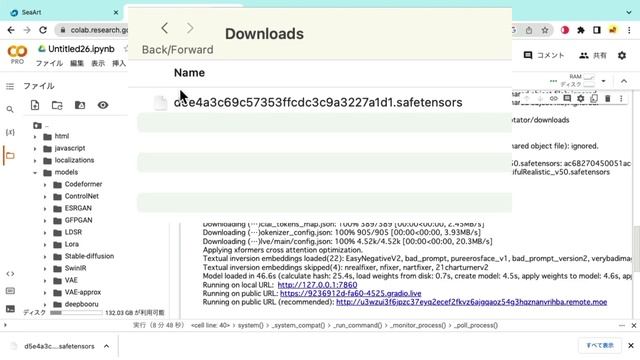Screen dimensions: 640x360
Task: Open the 表示 menu
Action: [98, 63]
